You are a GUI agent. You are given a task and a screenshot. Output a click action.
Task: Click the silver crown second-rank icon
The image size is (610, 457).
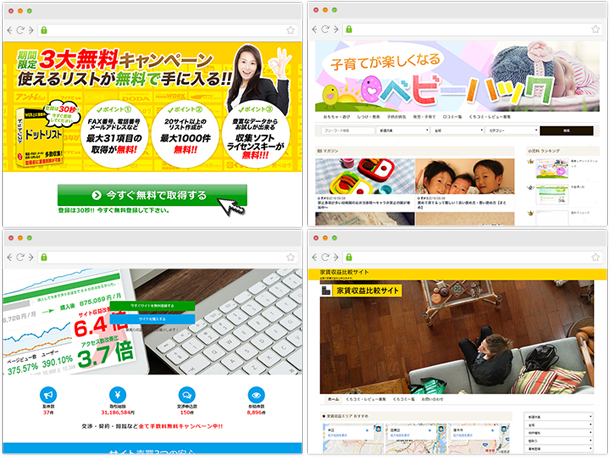pos(531,187)
